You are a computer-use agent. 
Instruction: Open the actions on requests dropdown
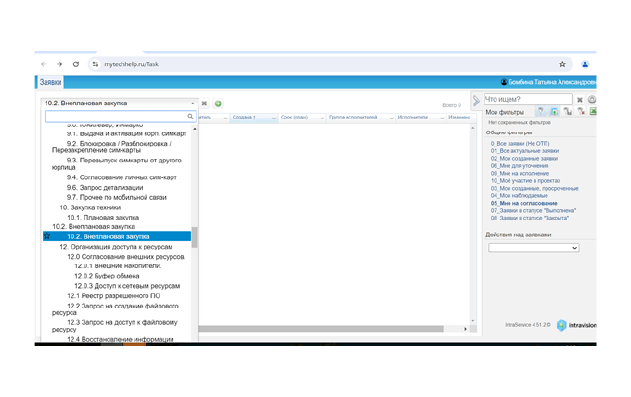coord(534,248)
